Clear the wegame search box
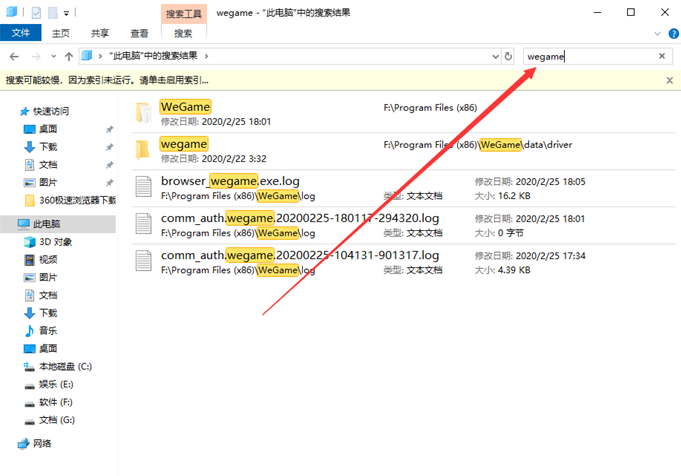The width and height of the screenshot is (681, 476). pos(662,56)
